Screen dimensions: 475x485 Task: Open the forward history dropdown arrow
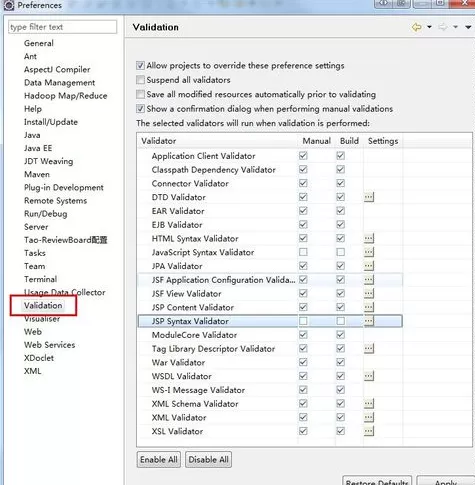coord(455,27)
